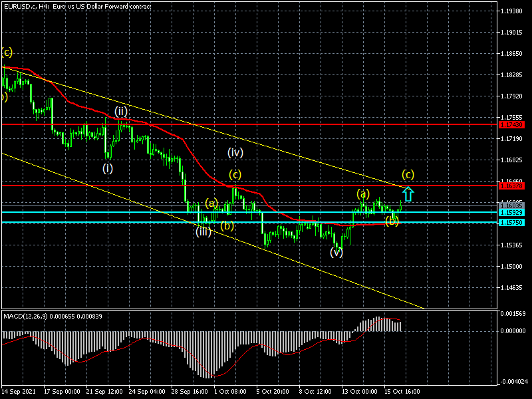Click the white wave (iv) label

[x=235, y=152]
